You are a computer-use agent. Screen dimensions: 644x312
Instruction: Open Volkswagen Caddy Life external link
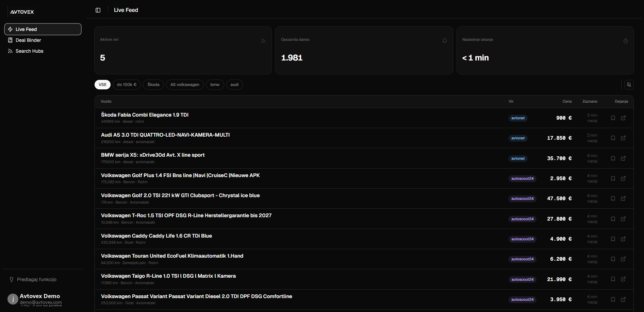(x=623, y=239)
